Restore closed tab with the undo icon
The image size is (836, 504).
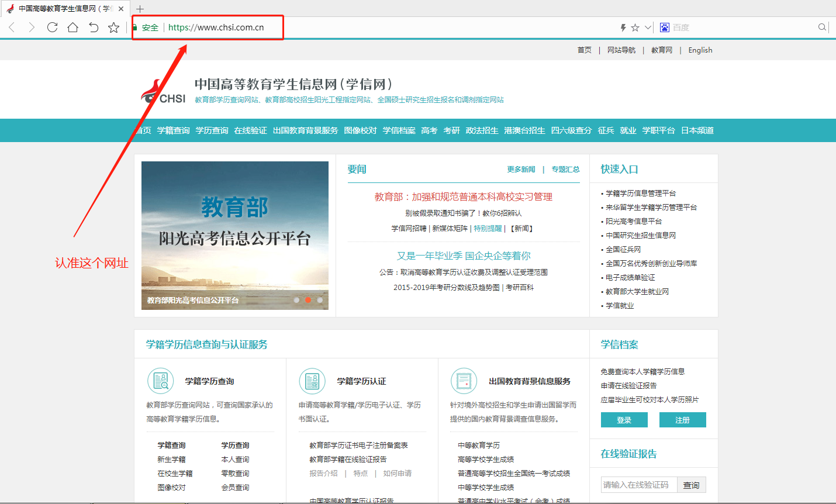click(x=94, y=27)
